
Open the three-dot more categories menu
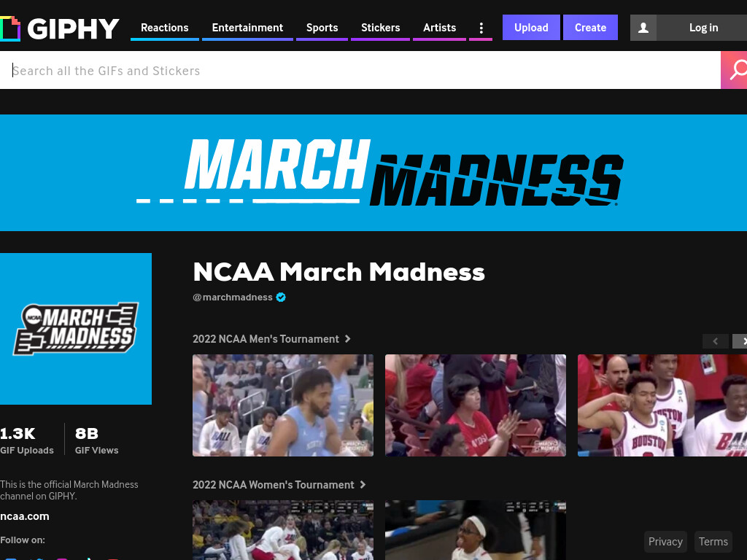click(x=481, y=28)
